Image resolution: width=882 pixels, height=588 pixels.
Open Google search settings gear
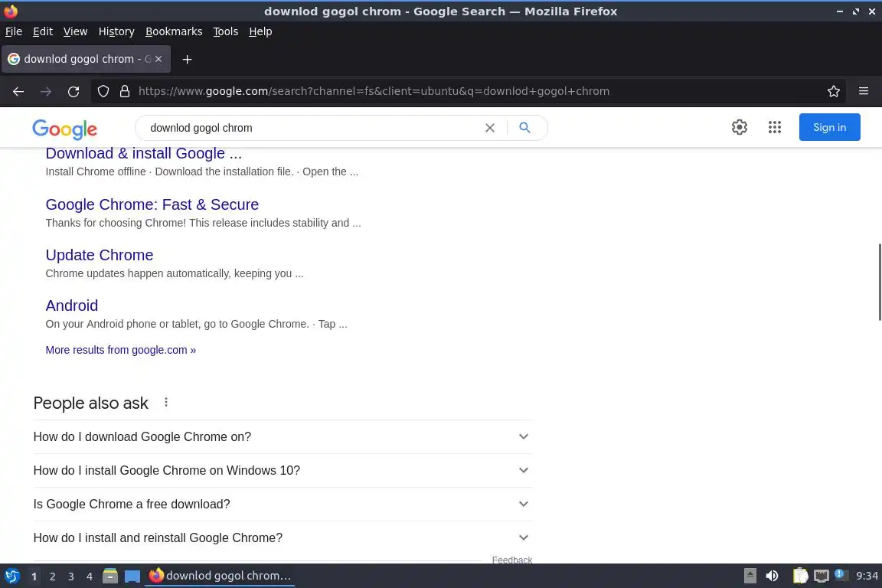click(x=739, y=127)
